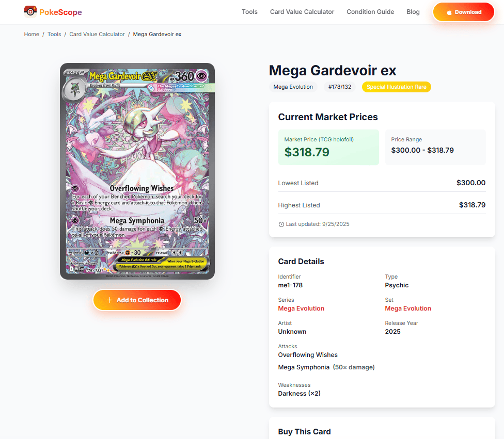Click Home in the breadcrumb trail
504x439 pixels.
click(31, 34)
